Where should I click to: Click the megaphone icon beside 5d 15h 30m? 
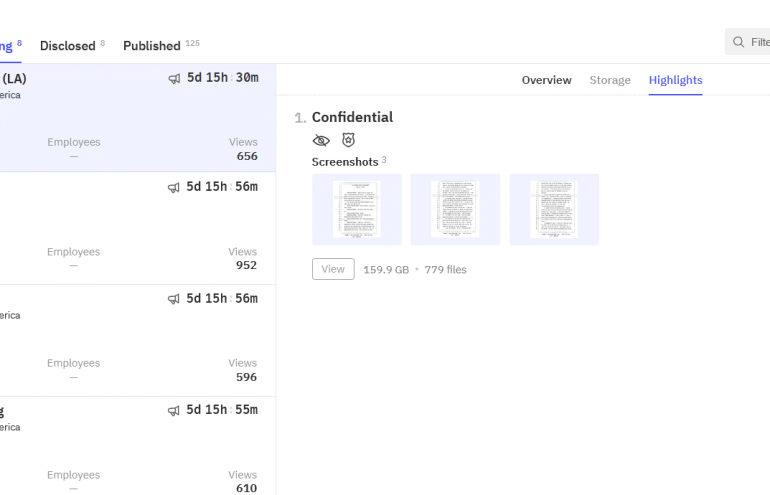point(174,78)
